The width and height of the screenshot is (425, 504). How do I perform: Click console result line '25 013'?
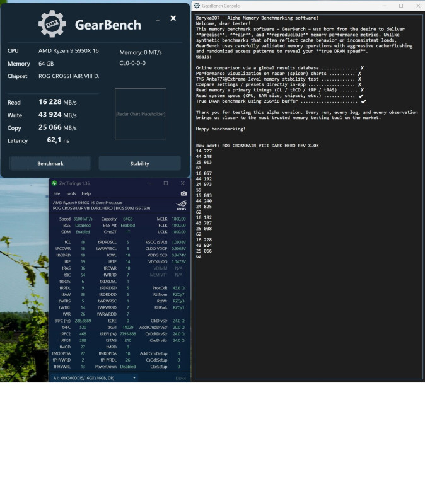click(x=204, y=163)
